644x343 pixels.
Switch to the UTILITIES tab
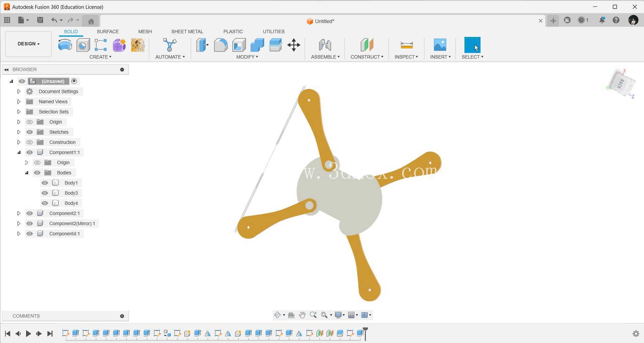(274, 31)
